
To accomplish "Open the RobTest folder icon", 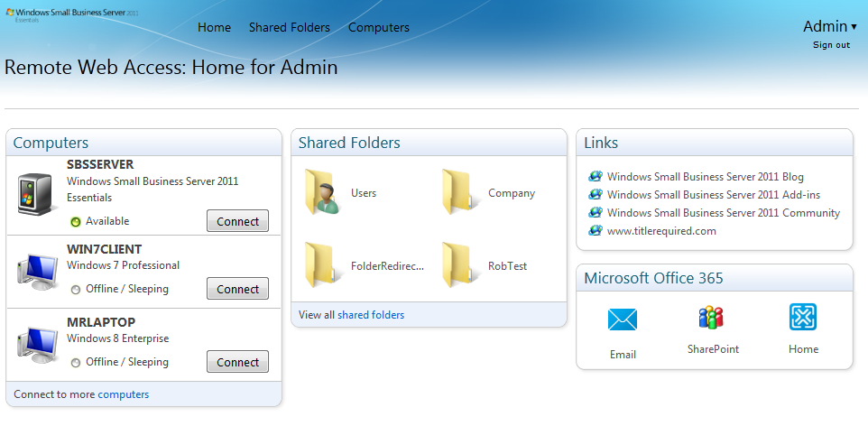I will (460, 265).
